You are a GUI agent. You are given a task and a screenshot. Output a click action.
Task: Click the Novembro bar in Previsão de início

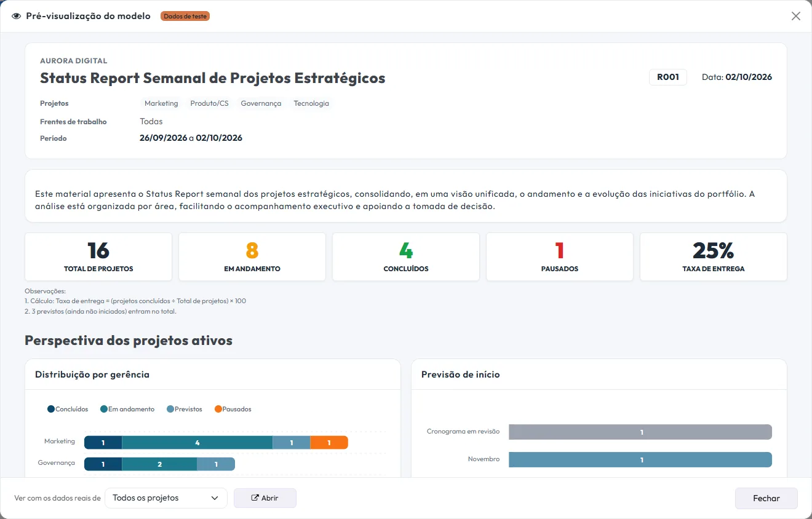[x=640, y=460]
